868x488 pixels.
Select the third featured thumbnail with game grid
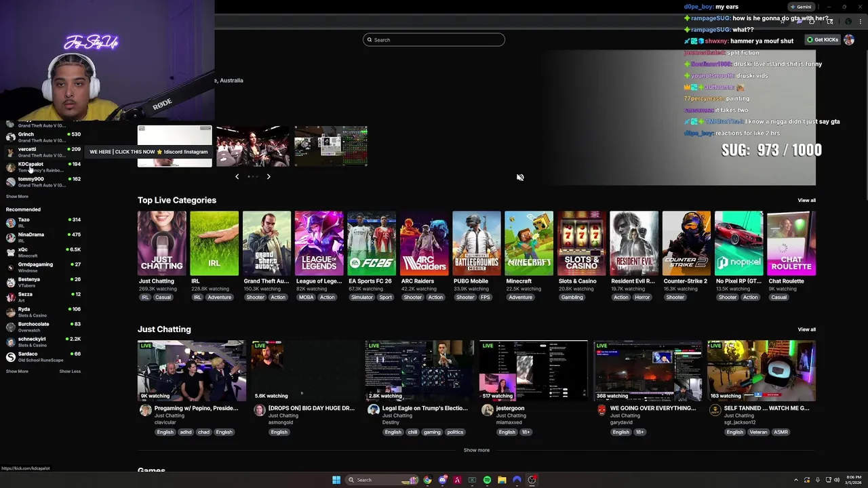(x=331, y=146)
